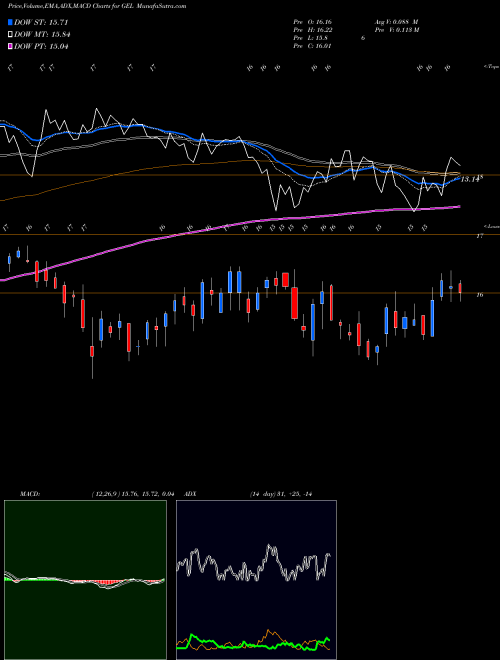The image size is (500, 660).
Task: Click the 17 price axis label
Action: pyautogui.click(x=479, y=236)
